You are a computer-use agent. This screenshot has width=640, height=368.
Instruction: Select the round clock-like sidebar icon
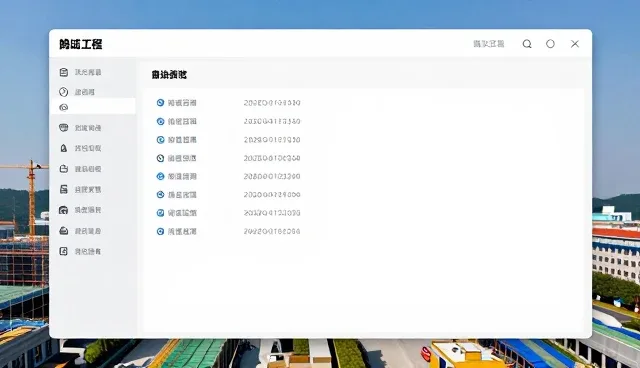[x=63, y=92]
